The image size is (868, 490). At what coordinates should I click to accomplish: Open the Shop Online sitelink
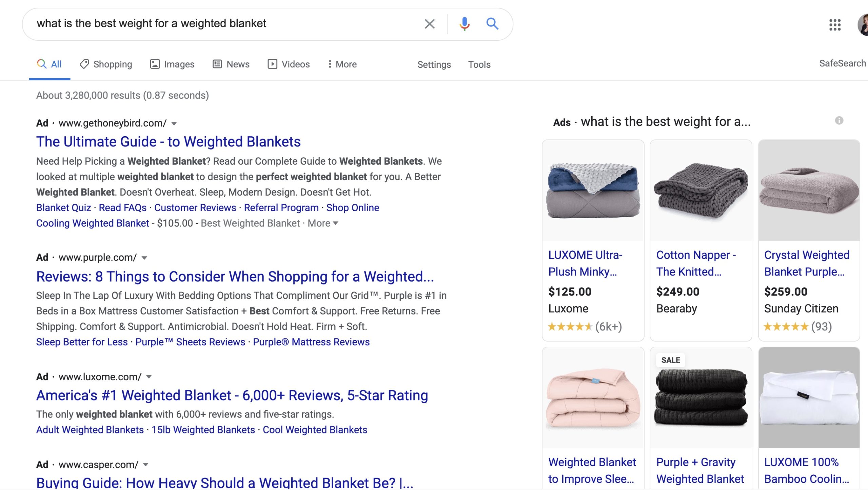[x=353, y=208]
